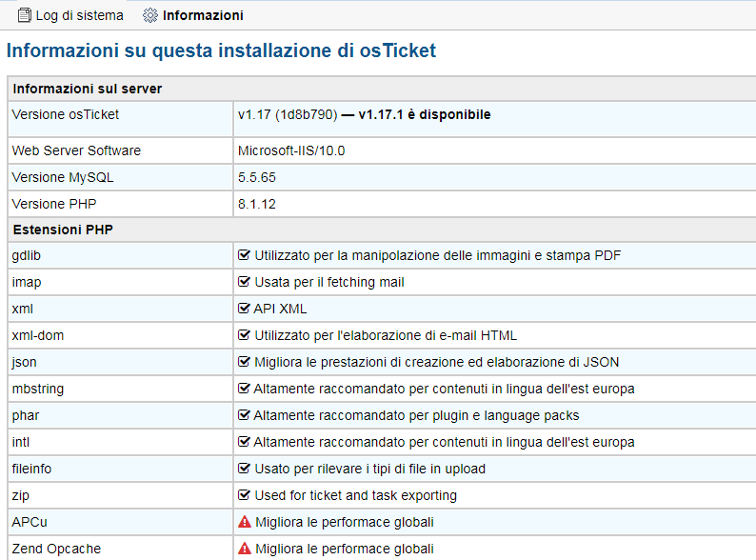
Task: Click the xml-dom row check icon
Action: click(x=245, y=335)
